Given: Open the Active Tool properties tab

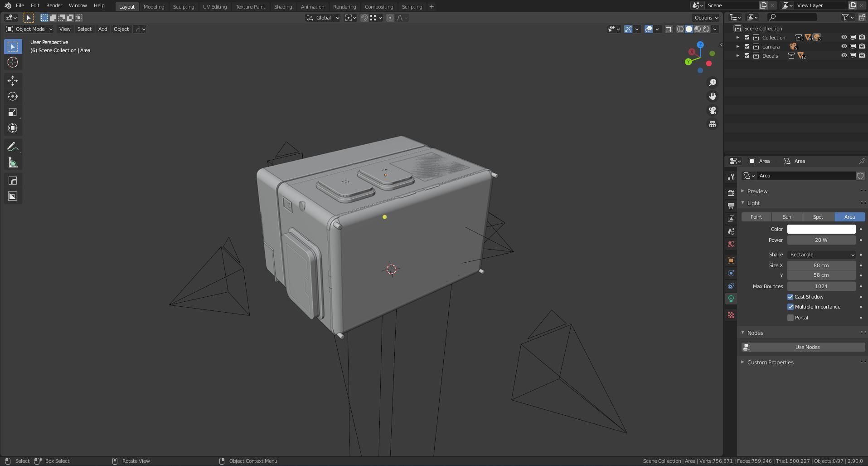Looking at the screenshot, I should (x=731, y=177).
